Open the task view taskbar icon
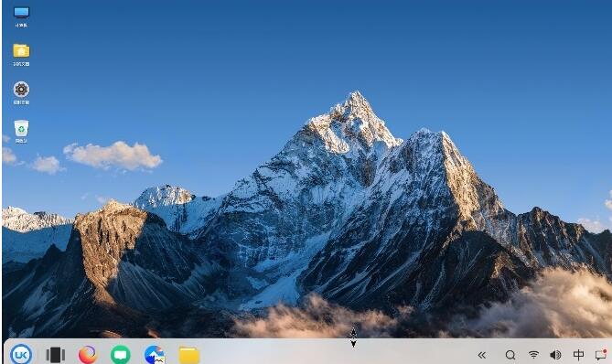Image resolution: width=612 pixels, height=364 pixels. 56,355
